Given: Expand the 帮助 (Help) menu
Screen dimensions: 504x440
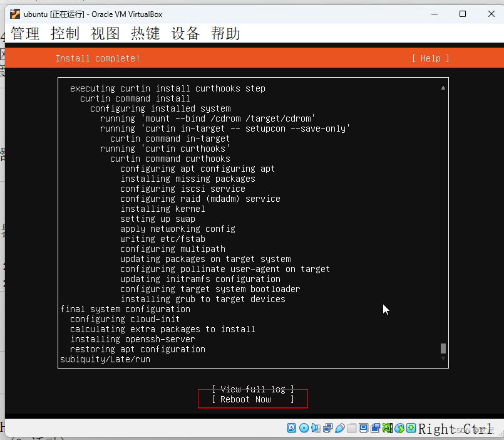Looking at the screenshot, I should pos(225,34).
